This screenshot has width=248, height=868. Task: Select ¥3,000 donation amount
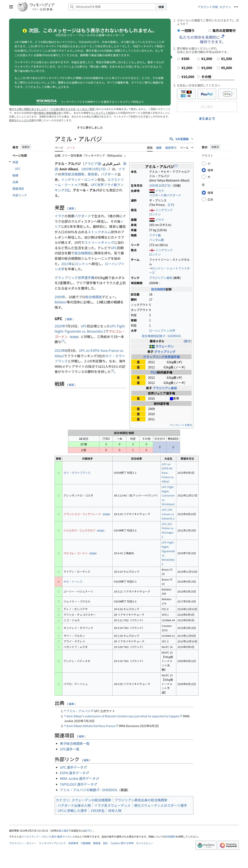(x=199, y=68)
